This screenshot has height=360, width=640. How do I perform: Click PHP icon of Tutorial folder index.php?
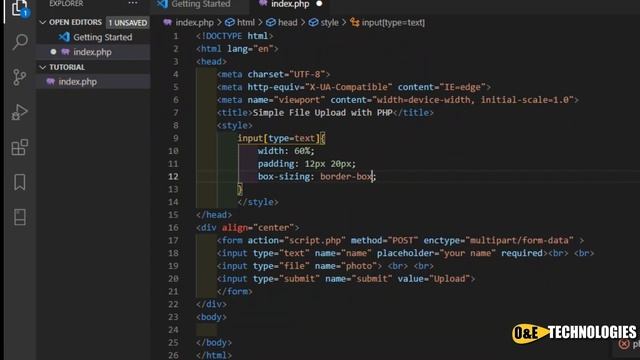click(51, 82)
